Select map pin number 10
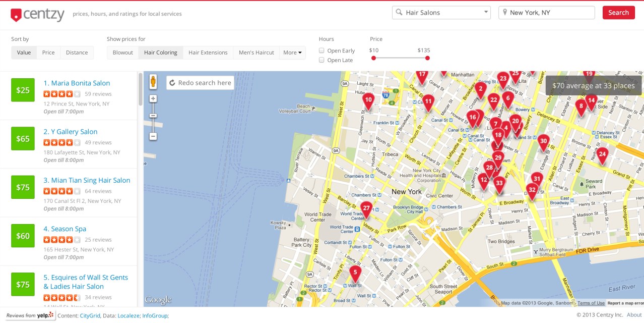 pos(368,100)
